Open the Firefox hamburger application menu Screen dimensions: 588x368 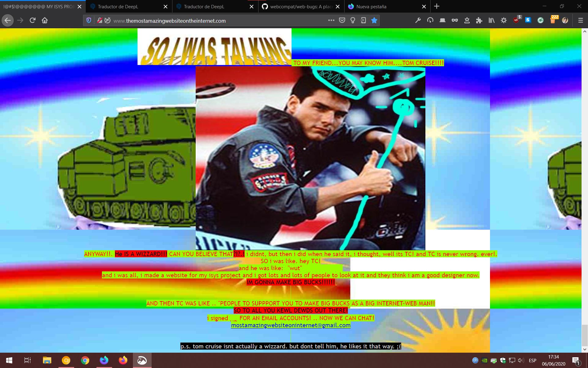580,21
